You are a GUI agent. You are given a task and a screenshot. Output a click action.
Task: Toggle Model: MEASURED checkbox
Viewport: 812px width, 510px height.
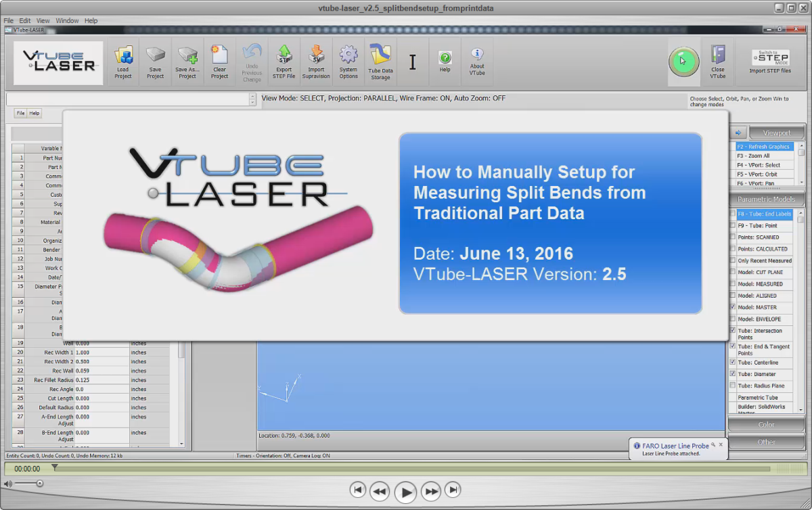click(x=733, y=283)
